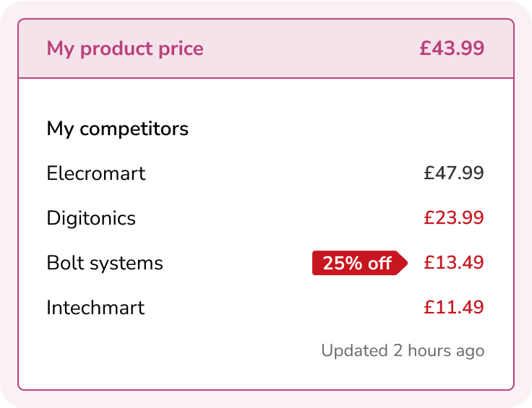Viewport: 532px width, 408px height.
Task: Click Intechmart's £11.49 price
Action: click(x=454, y=308)
